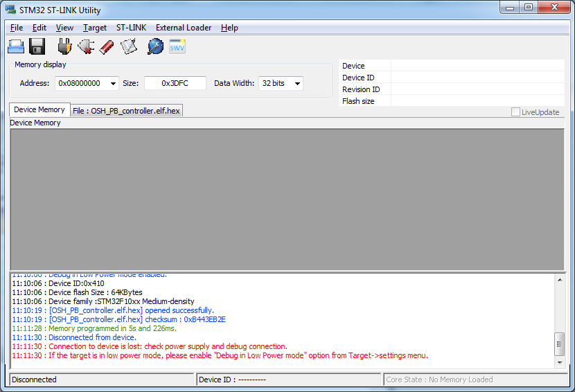Enable the LiveUpdate checkbox

click(x=515, y=112)
